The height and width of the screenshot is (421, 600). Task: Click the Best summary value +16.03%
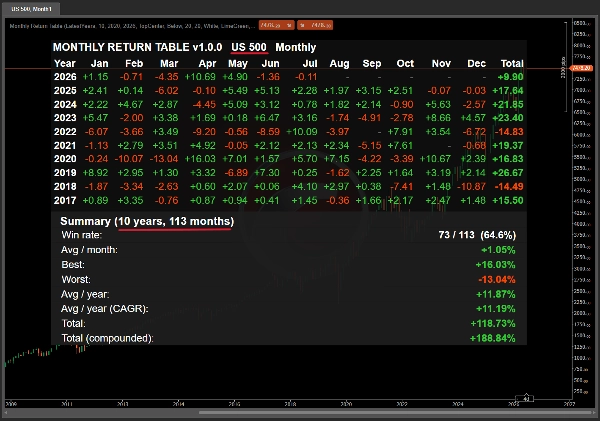[x=496, y=265]
